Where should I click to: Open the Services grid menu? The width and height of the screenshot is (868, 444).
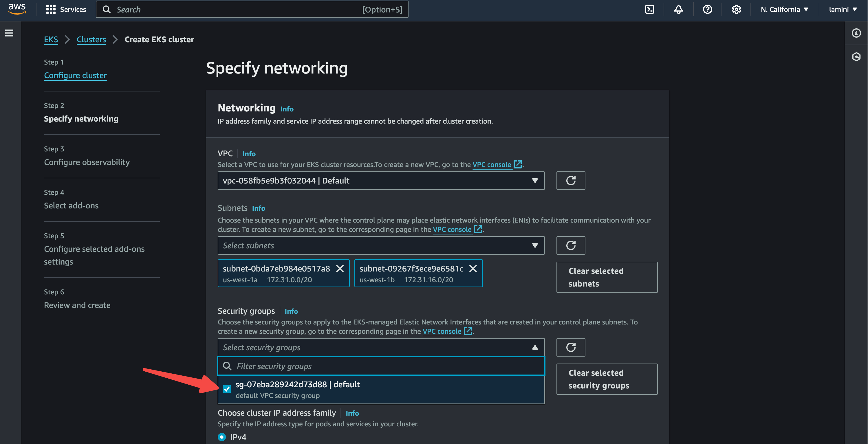(x=66, y=10)
